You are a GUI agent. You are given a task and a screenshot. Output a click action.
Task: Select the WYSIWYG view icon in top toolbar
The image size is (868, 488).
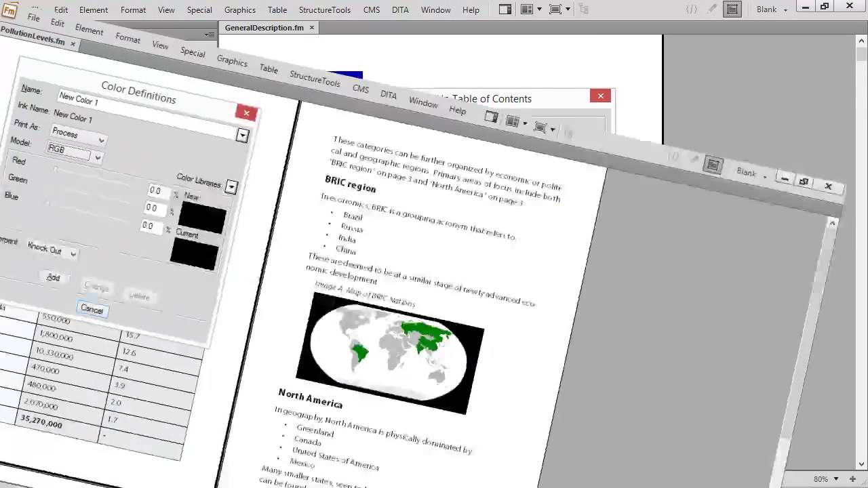tap(732, 9)
